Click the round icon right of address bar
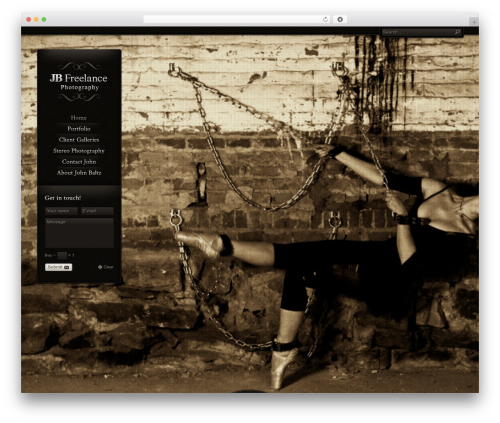The width and height of the screenshot is (500, 423). pyautogui.click(x=340, y=19)
